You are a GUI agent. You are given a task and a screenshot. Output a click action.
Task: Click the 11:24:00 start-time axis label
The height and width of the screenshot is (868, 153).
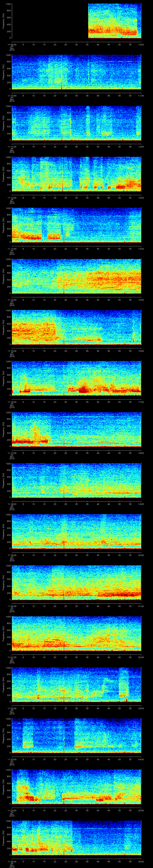[12, 810]
